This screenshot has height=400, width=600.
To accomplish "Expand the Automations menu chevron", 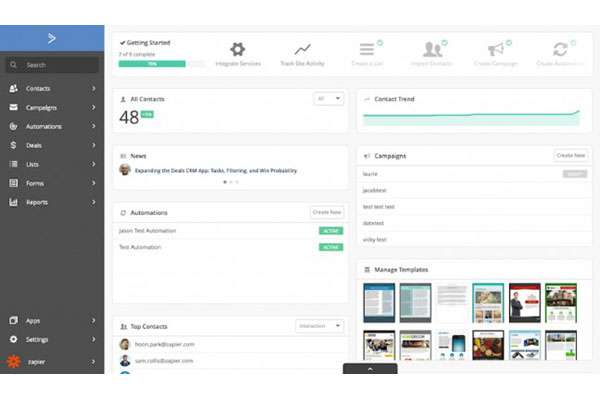I will 94,126.
